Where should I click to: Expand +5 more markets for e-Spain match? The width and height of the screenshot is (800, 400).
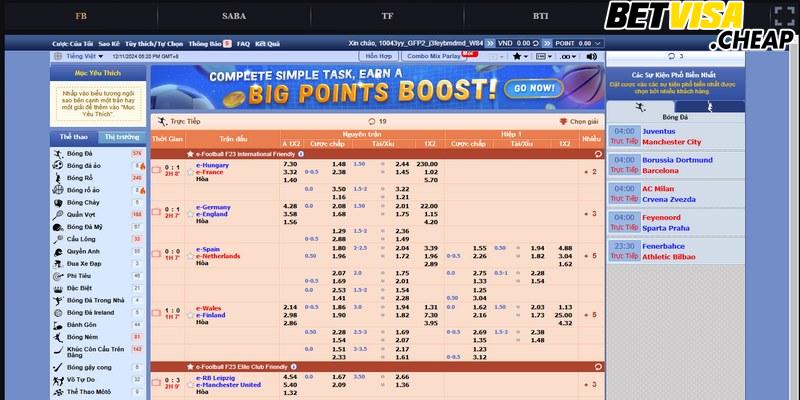pos(590,256)
